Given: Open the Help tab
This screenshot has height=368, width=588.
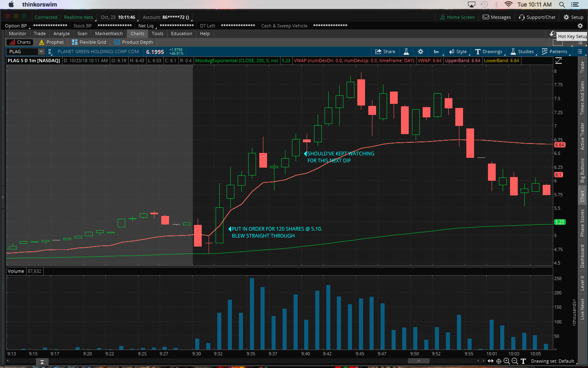Looking at the screenshot, I should pyautogui.click(x=205, y=34).
